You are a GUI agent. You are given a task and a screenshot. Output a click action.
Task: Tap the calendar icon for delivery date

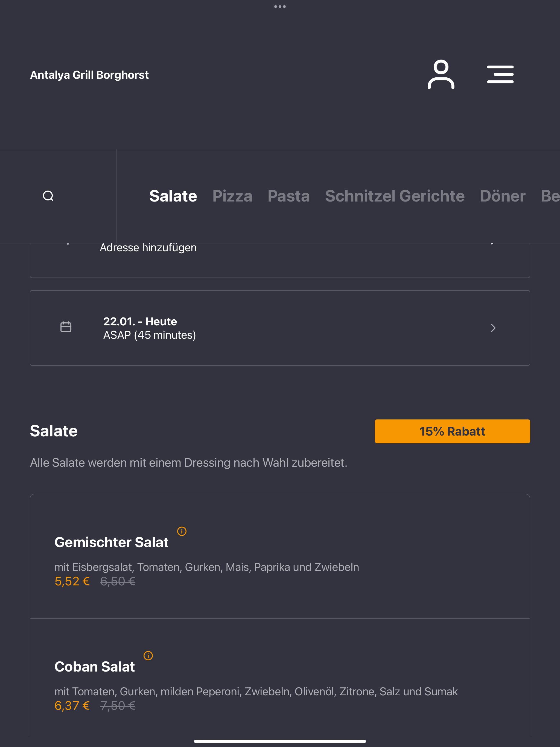coord(66,327)
